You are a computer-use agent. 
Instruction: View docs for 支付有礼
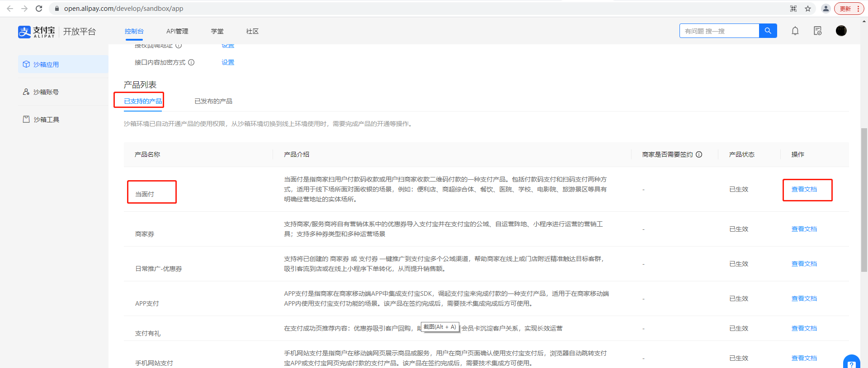[x=804, y=328]
